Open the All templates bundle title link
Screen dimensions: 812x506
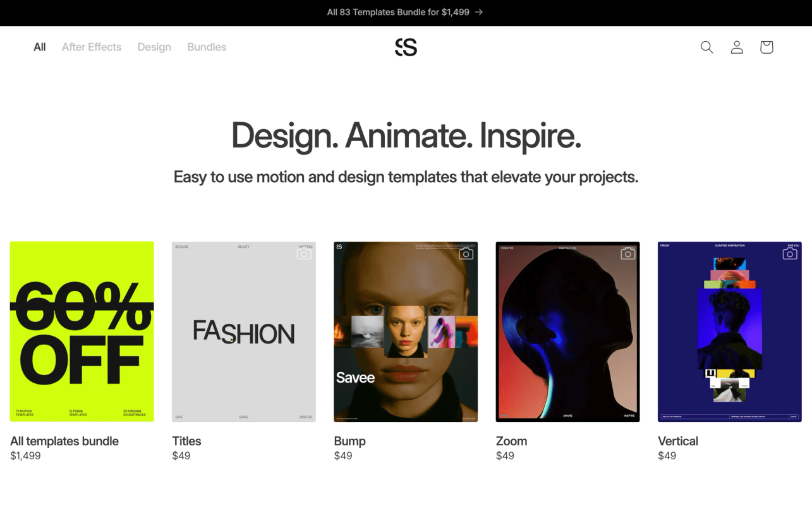[x=64, y=441]
